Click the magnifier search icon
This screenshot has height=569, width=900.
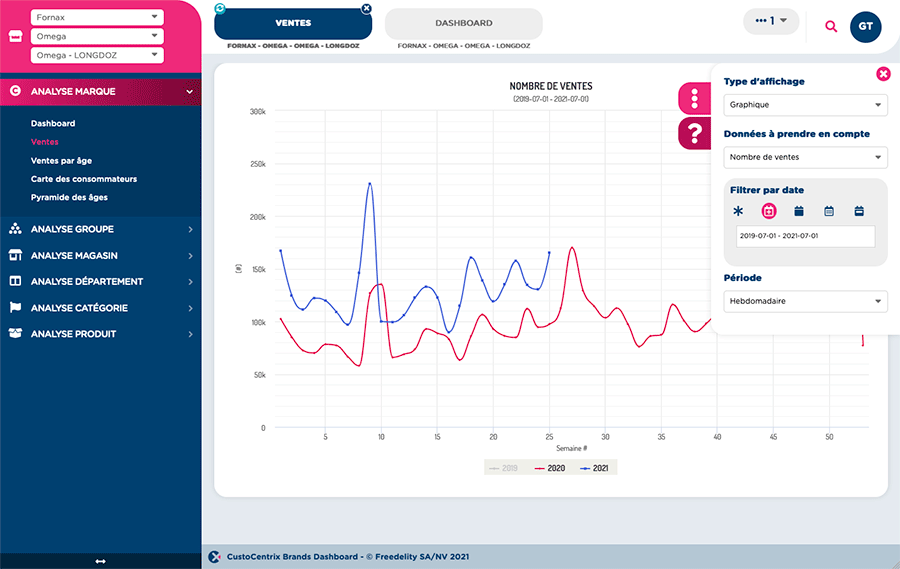click(831, 27)
